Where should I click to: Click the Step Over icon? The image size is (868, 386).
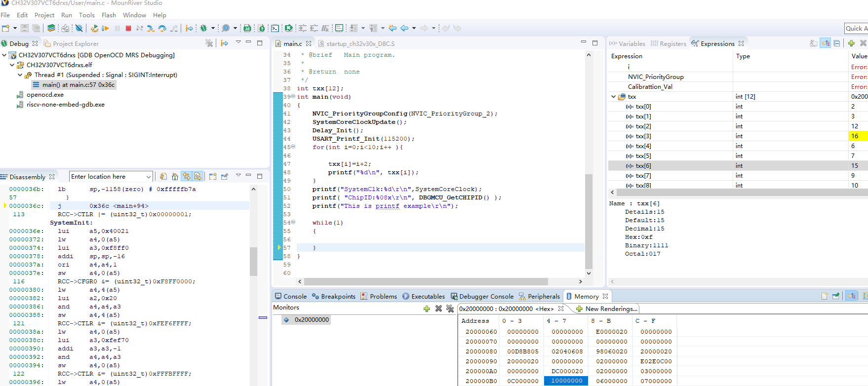pyautogui.click(x=162, y=28)
